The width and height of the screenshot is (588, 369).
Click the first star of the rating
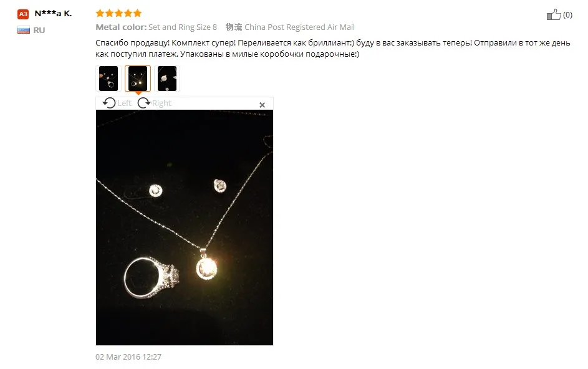click(100, 14)
